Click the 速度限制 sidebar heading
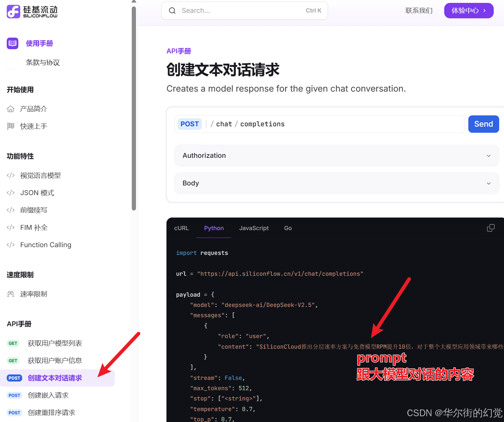 tap(20, 275)
